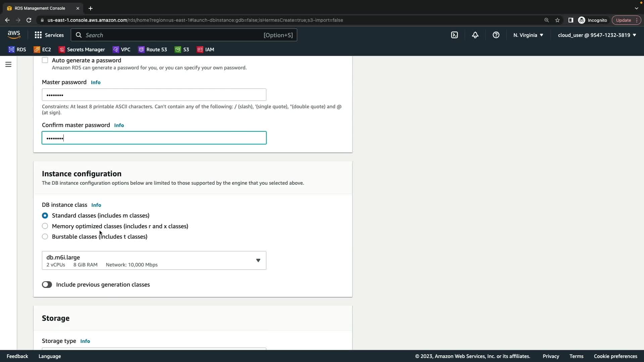Select Memory optimized classes radio option
The image size is (644, 362).
point(45,226)
